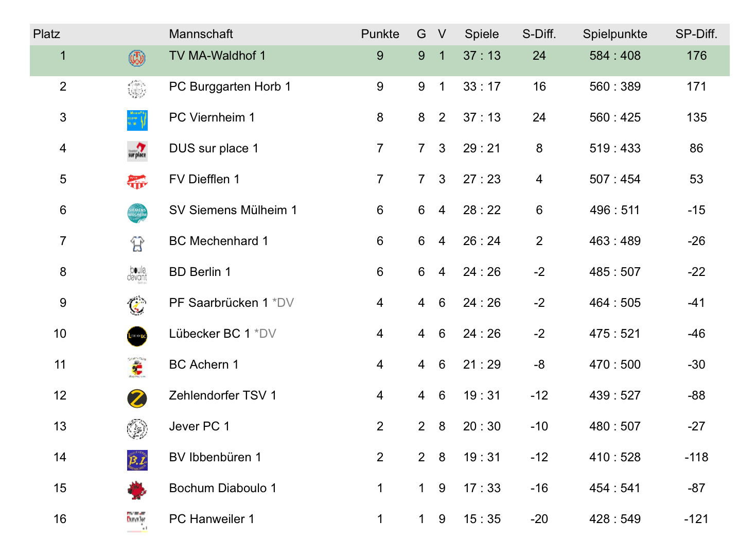
Task: Click the TV MA-Waldhof 1 club logo
Action: point(137,58)
